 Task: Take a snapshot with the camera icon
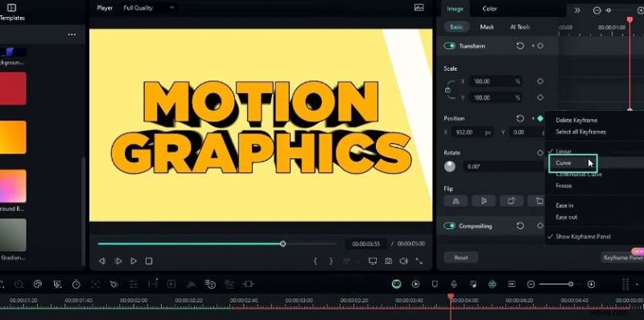[x=388, y=261]
